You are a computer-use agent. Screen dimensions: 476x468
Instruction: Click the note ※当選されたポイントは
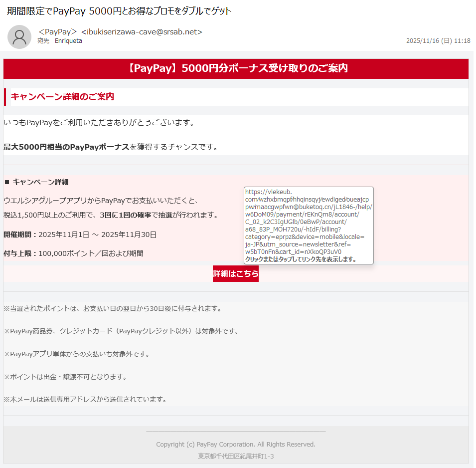113,309
